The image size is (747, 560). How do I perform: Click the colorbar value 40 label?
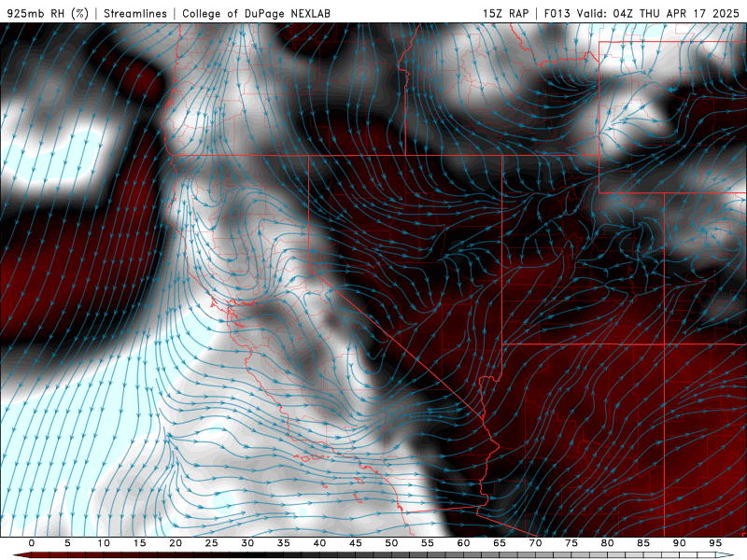(x=319, y=543)
